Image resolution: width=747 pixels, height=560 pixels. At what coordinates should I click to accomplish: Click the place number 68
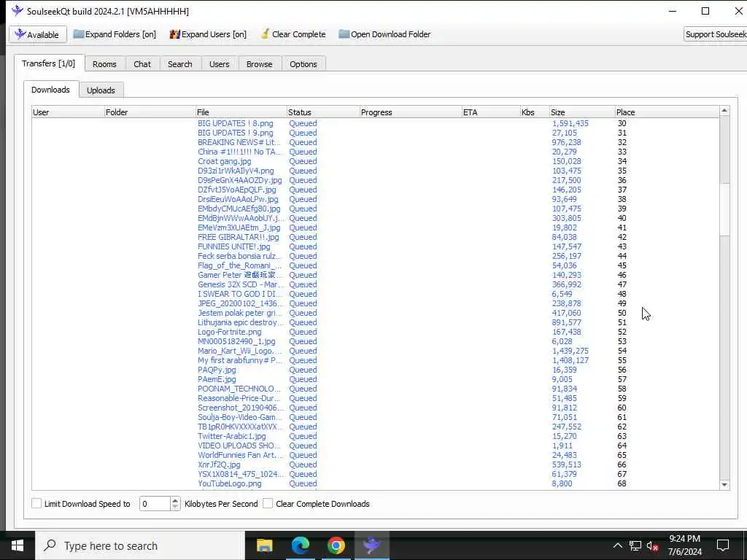point(622,483)
